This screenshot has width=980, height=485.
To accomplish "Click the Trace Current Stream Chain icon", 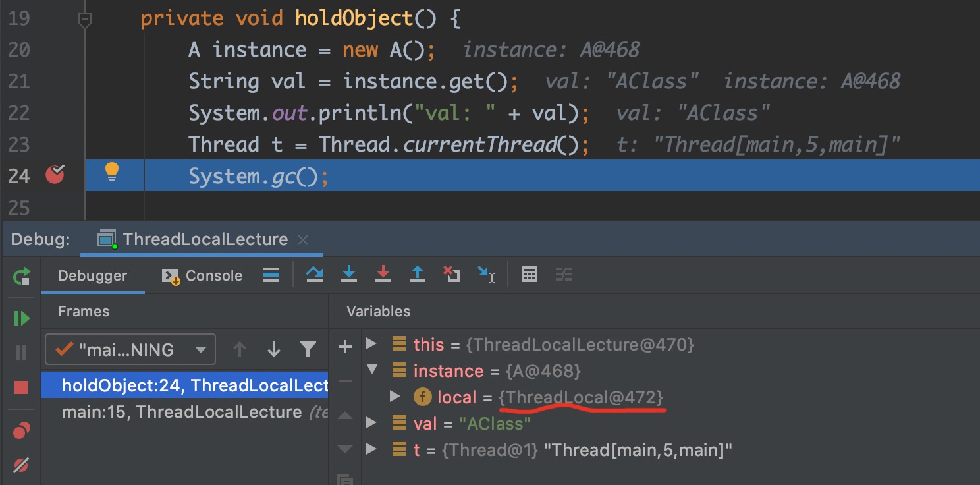I will pos(564,275).
